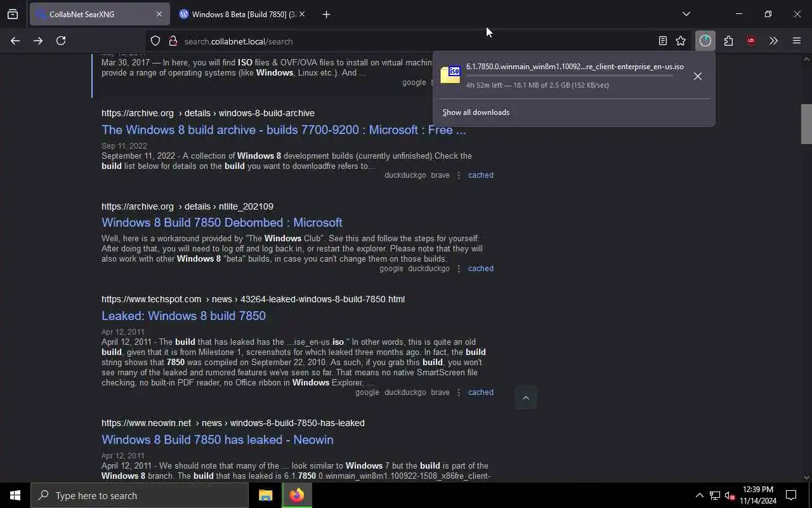Open the downloads progress toolbar button
This screenshot has width=812, height=508.
point(705,41)
